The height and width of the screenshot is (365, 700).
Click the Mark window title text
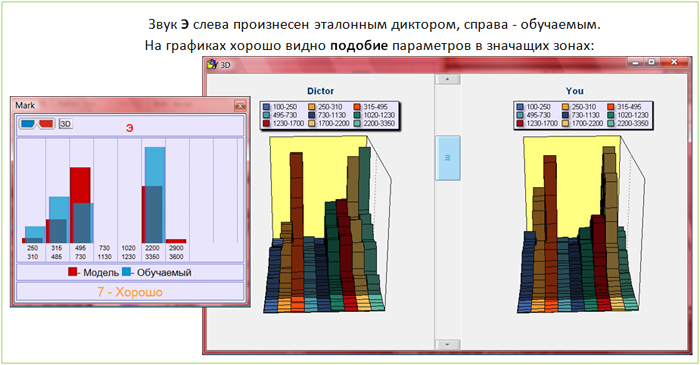point(25,105)
